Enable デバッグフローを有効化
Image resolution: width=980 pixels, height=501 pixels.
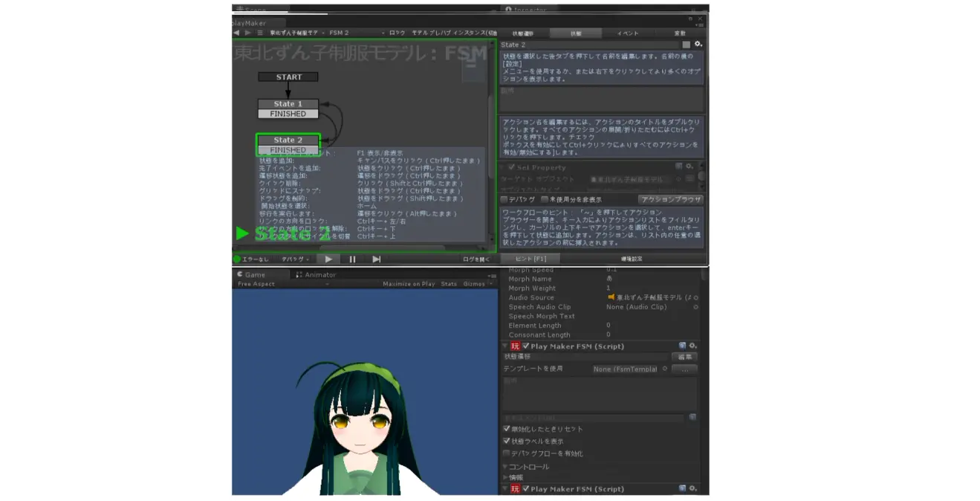pyautogui.click(x=507, y=453)
